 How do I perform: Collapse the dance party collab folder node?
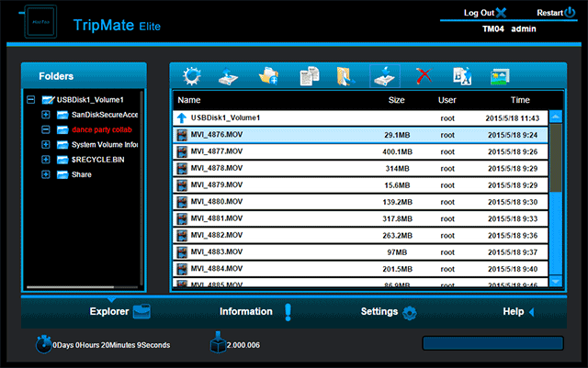pos(46,129)
